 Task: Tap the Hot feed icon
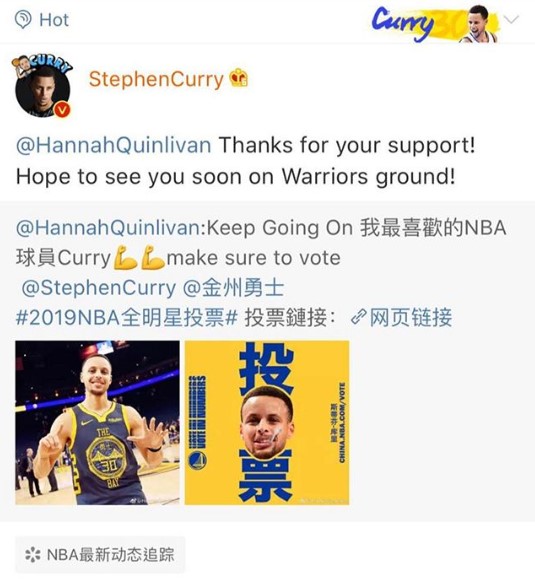pos(23,20)
